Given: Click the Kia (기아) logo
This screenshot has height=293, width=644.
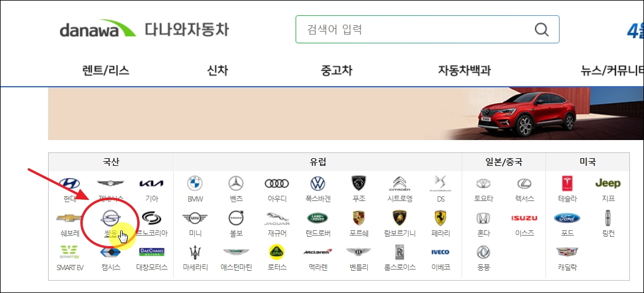Looking at the screenshot, I should coord(151,183).
